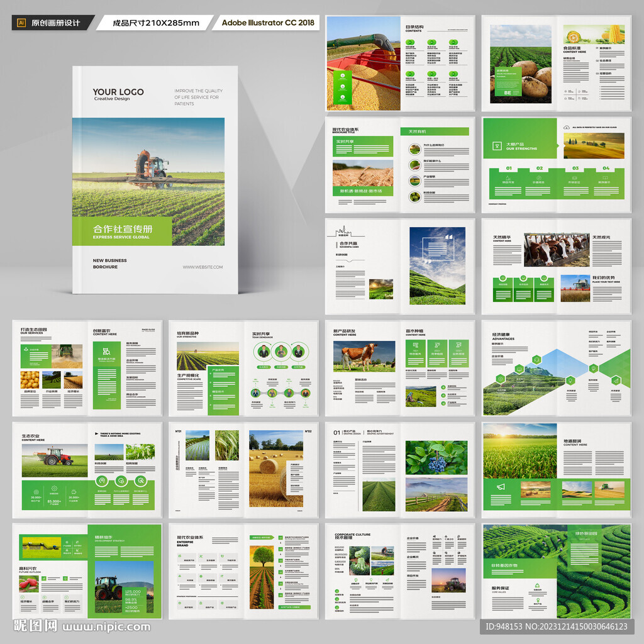Click the number 01 in the strengths panel
This screenshot has width=644, height=644.
pos(509,168)
